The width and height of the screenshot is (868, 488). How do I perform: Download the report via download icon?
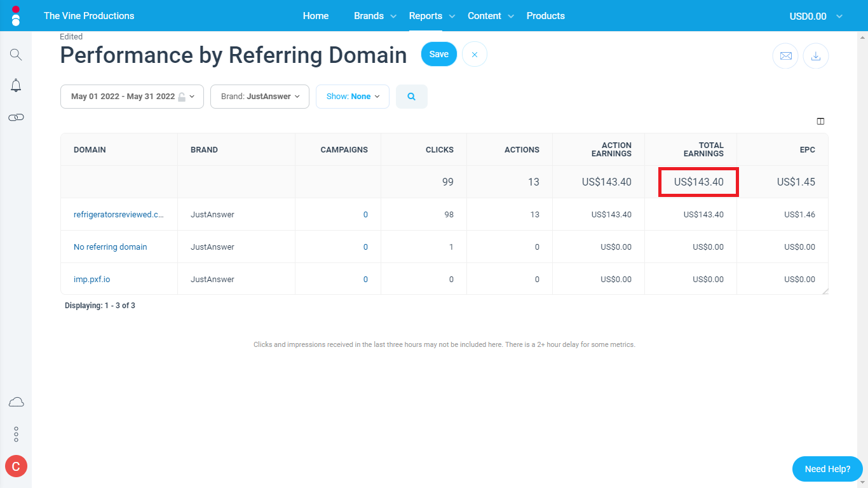(x=816, y=56)
